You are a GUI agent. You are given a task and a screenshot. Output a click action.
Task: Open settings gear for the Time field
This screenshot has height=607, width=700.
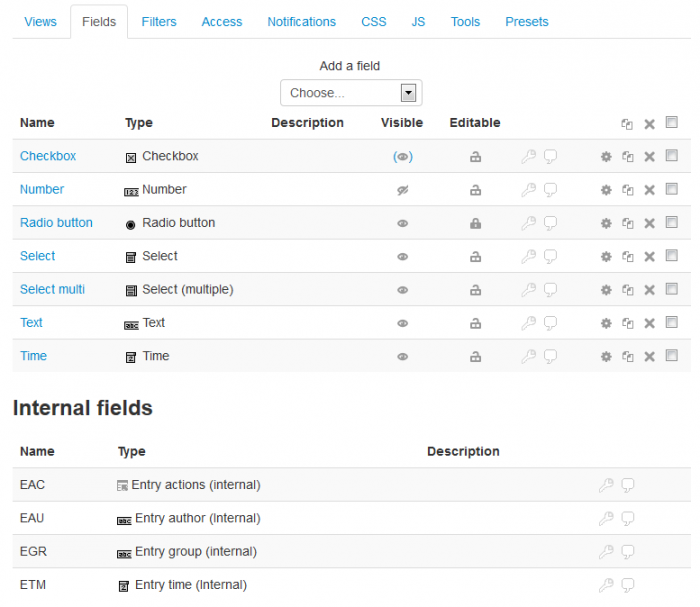coord(605,357)
